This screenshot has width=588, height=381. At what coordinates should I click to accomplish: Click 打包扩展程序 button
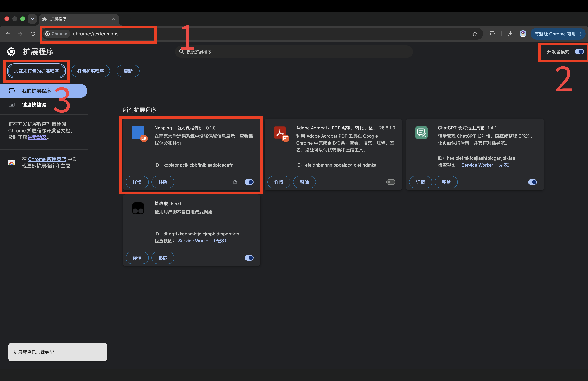point(90,71)
